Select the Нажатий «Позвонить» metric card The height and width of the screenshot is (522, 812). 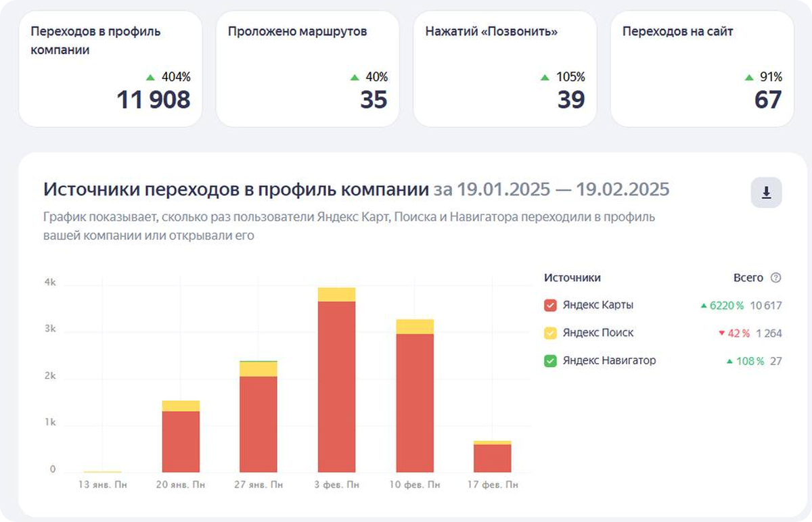point(505,68)
